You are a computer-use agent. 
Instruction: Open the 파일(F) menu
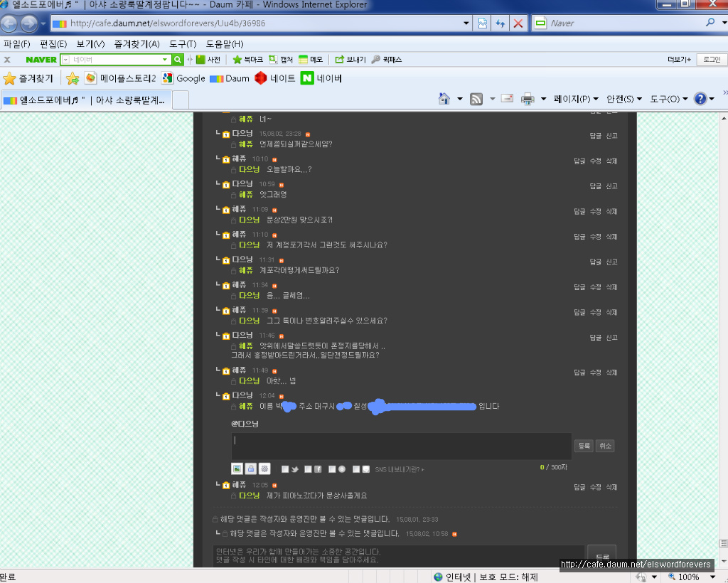click(17, 44)
